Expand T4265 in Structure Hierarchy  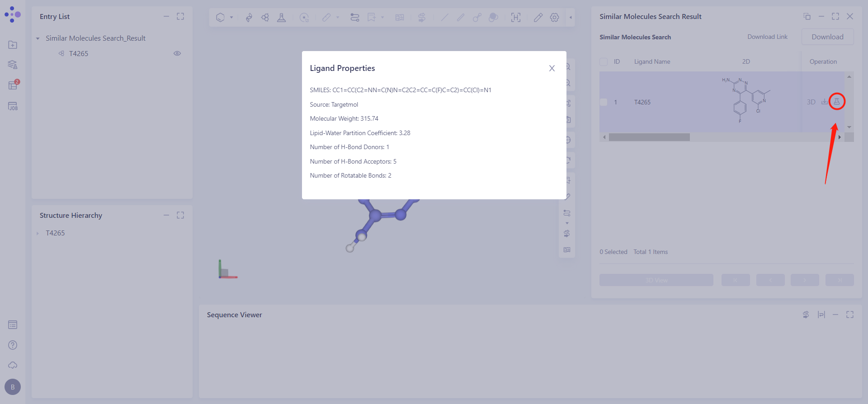[38, 233]
